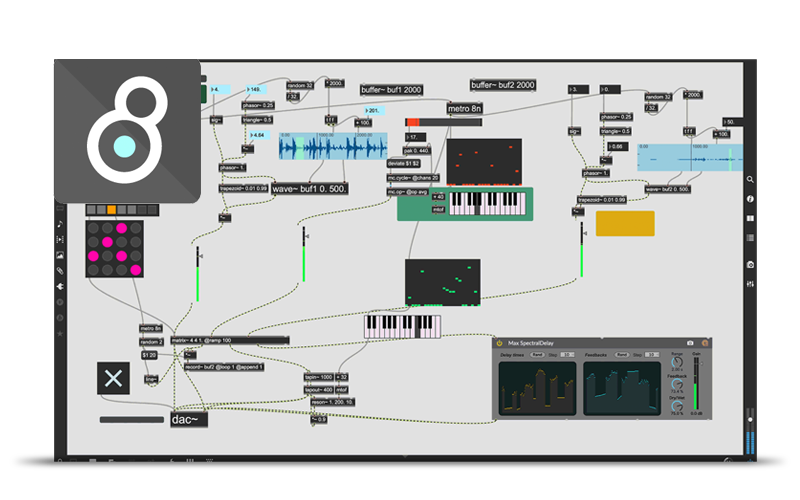This screenshot has width=800, height=500.
Task: Select the *~ 0.9 object
Action: 319,419
